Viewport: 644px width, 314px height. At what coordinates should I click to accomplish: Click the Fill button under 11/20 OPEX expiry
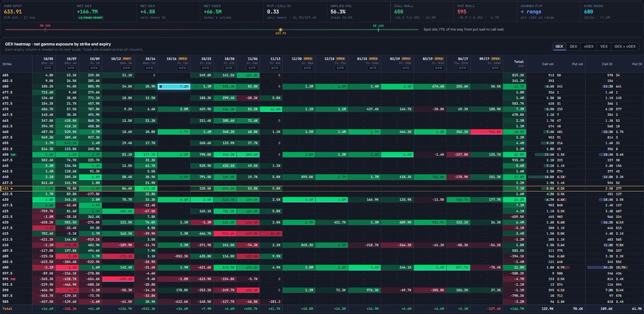308,68
